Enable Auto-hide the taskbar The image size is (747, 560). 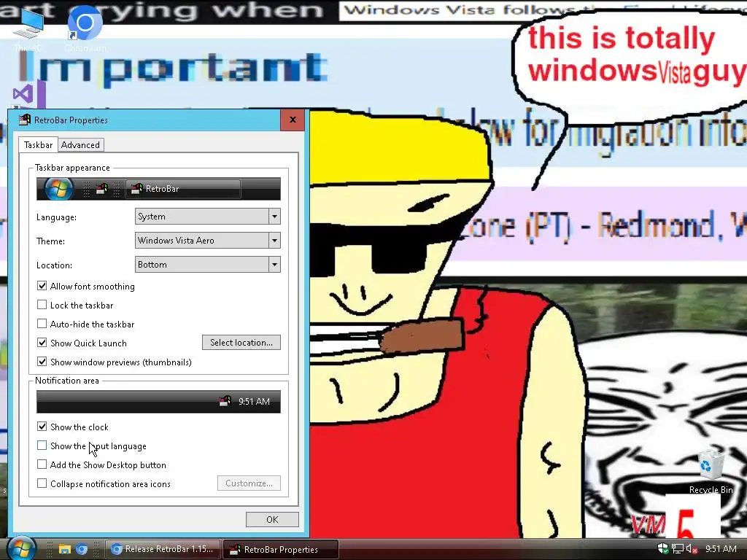tap(42, 324)
